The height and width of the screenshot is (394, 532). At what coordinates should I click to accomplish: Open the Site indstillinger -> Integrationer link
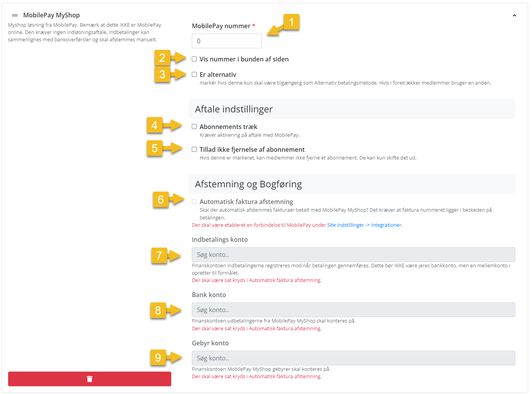click(x=364, y=225)
